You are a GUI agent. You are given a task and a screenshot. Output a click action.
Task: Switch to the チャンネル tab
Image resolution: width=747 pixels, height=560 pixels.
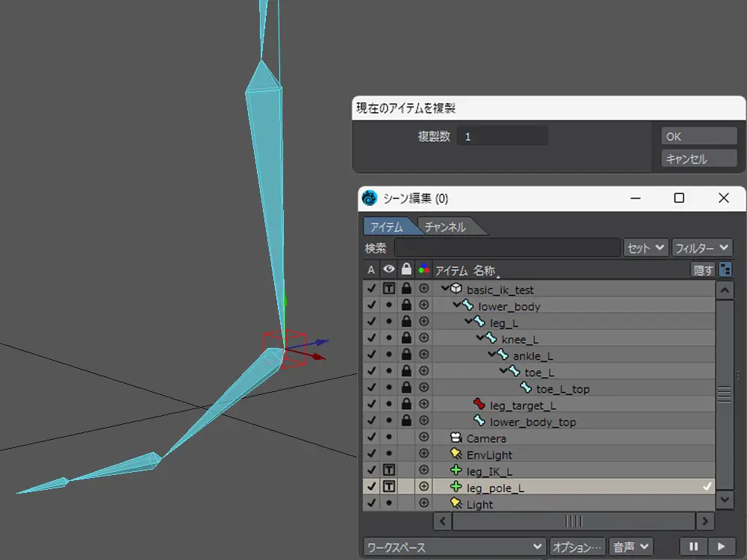click(445, 227)
